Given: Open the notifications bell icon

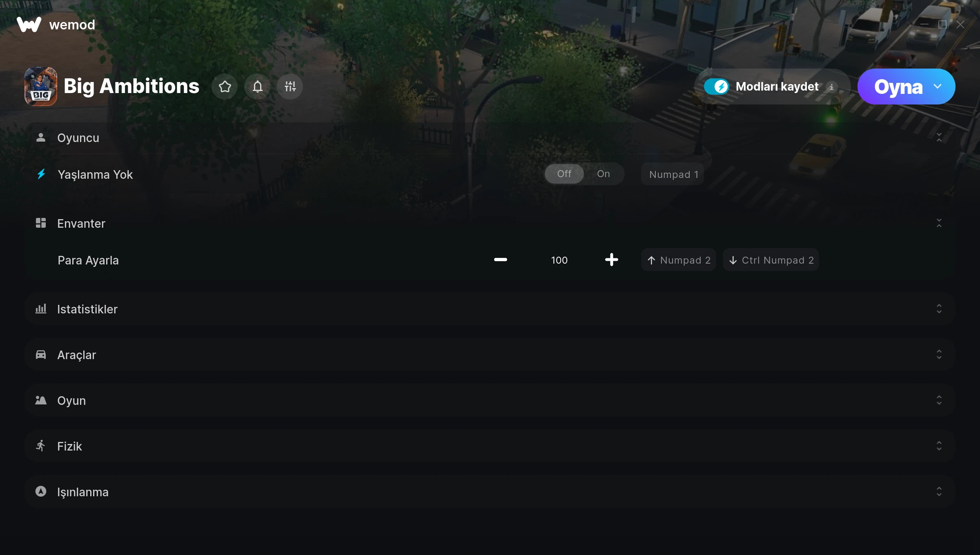Looking at the screenshot, I should pyautogui.click(x=257, y=87).
